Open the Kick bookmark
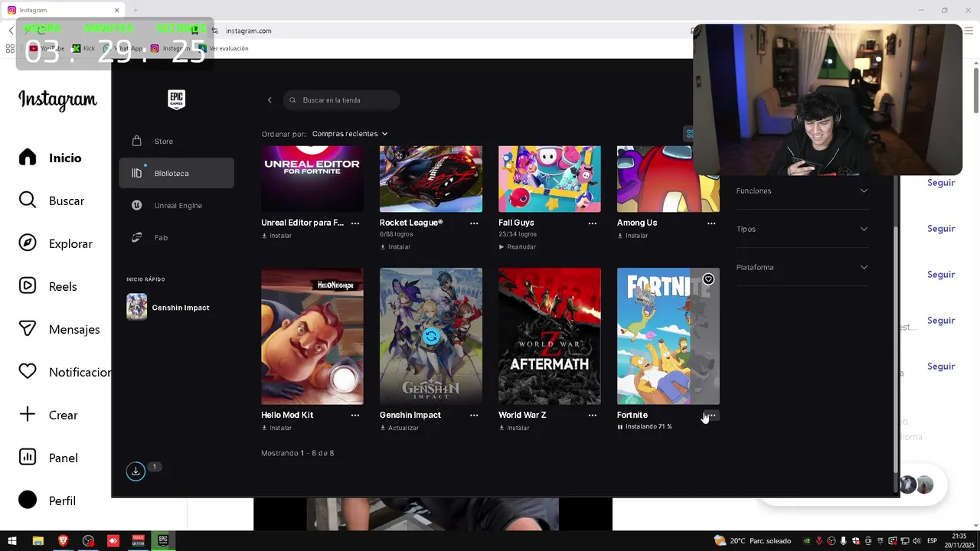 pos(83,48)
